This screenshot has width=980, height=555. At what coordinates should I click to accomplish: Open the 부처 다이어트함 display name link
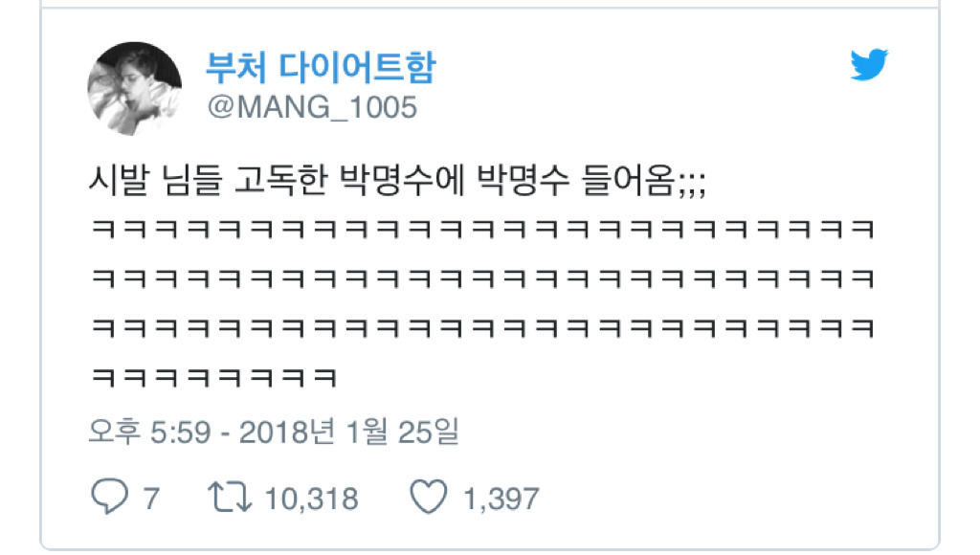321,67
